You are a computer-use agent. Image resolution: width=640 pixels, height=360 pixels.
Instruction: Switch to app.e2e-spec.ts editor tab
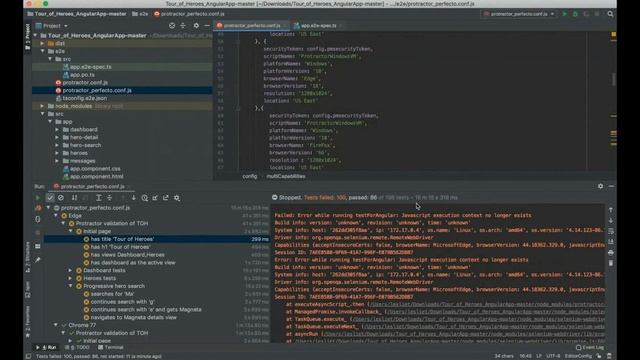(318, 26)
